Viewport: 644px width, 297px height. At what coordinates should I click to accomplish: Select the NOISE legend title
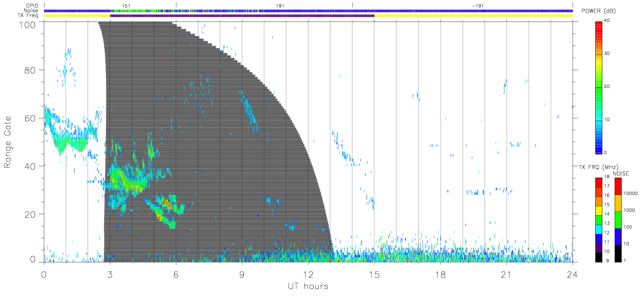click(x=620, y=173)
